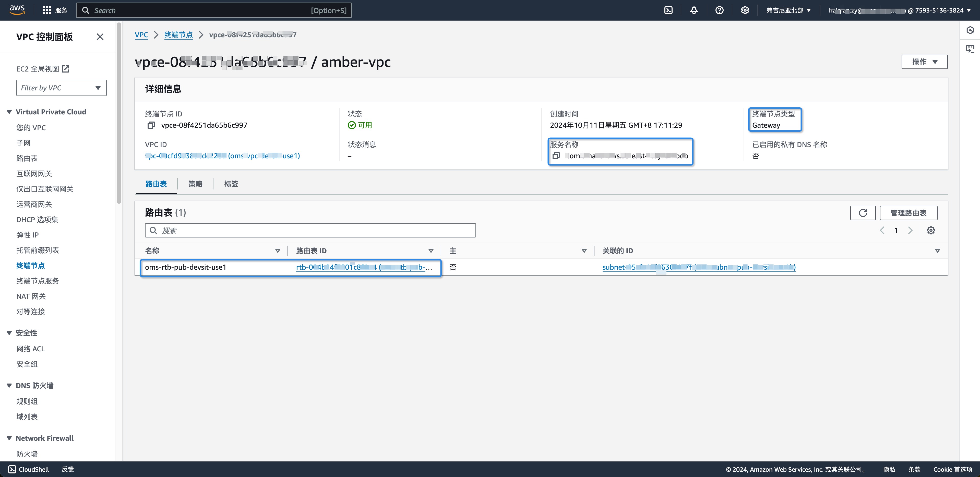Collapse the DNS 防火墙 section
The width and height of the screenshot is (980, 477).
[9, 385]
